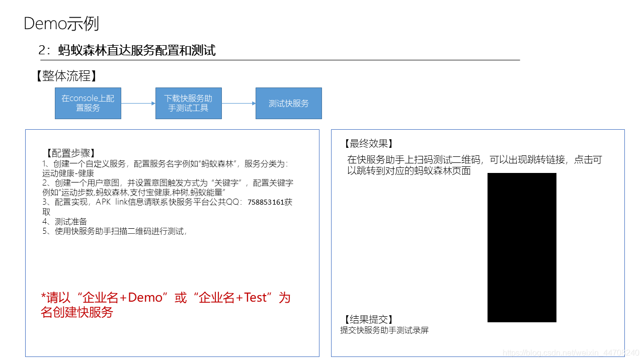644x362 pixels.
Task: Click the '【结果提交】' label
Action: click(x=368, y=320)
